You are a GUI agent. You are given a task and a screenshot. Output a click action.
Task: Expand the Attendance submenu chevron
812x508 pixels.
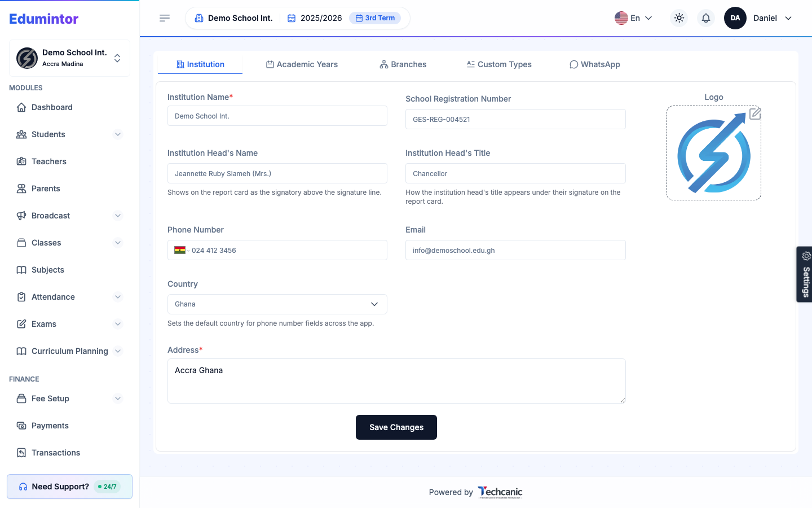(118, 297)
